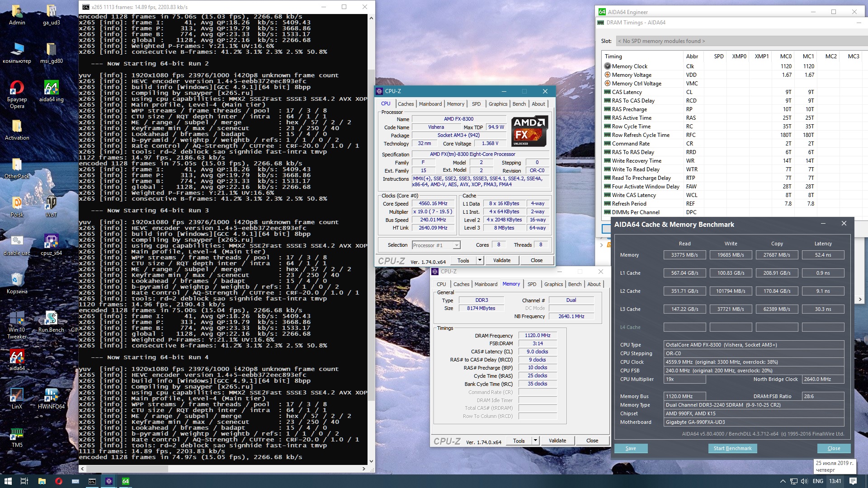Click Save in the AIDA64 benchmark
The height and width of the screenshot is (488, 868).
[631, 448]
